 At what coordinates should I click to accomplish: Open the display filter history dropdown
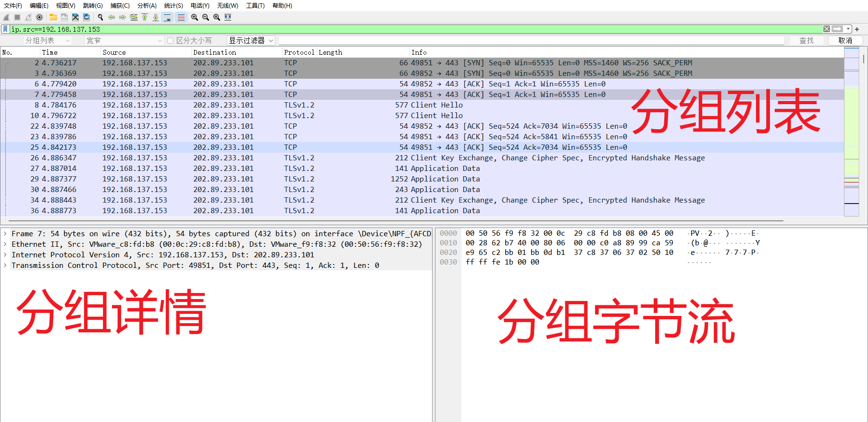pyautogui.click(x=848, y=29)
